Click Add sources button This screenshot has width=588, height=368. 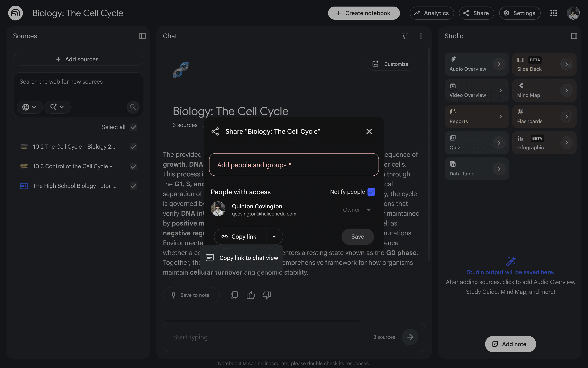click(x=78, y=59)
